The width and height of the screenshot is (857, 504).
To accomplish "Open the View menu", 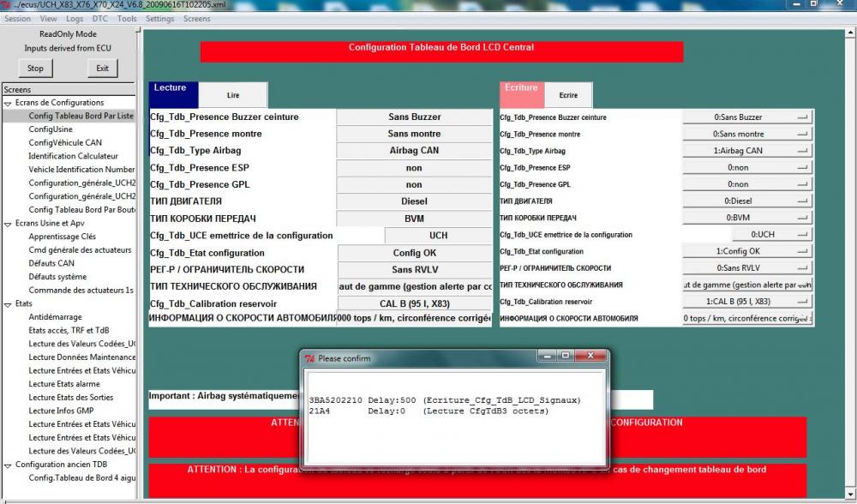I will click(48, 19).
